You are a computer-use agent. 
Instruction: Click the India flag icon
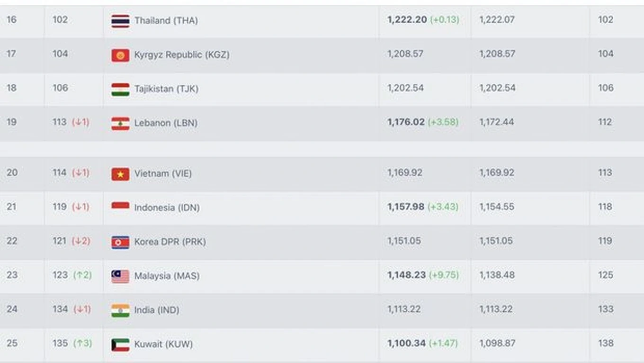coord(120,310)
